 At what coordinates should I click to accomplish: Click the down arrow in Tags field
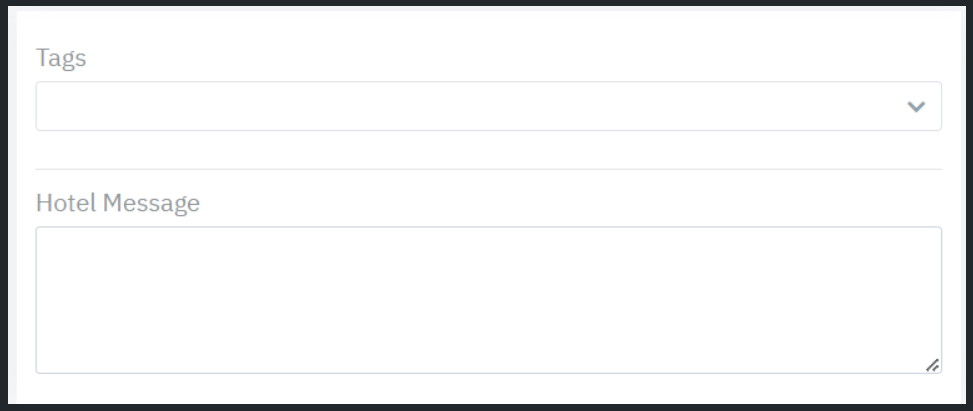(x=916, y=106)
